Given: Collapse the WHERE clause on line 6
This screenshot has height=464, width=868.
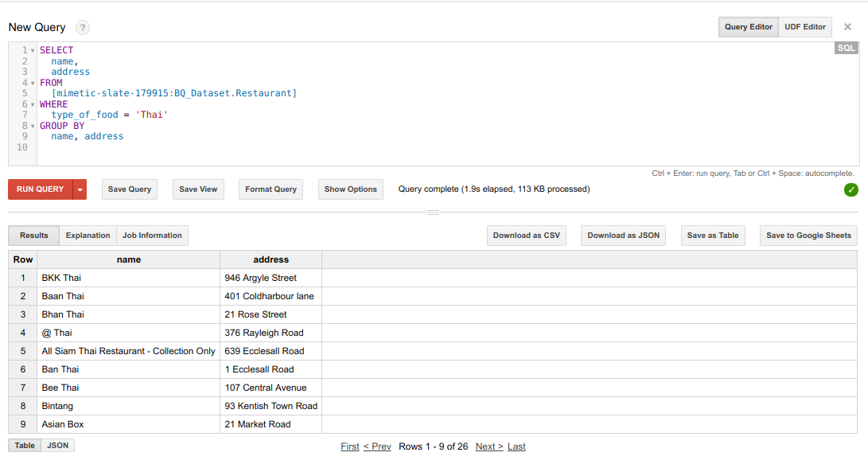Looking at the screenshot, I should coord(31,103).
